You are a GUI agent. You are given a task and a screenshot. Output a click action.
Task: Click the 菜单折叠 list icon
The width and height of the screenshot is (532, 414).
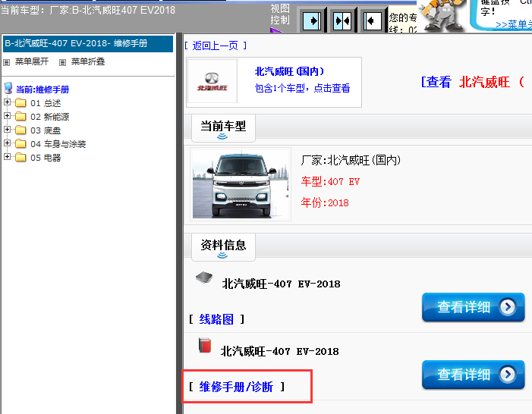[x=62, y=62]
